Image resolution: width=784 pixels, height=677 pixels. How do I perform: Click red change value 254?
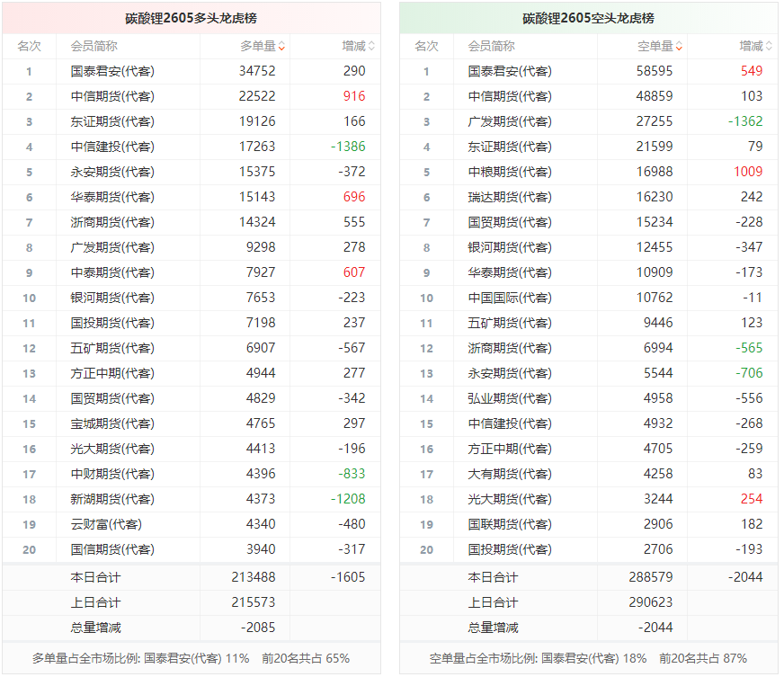pos(752,499)
